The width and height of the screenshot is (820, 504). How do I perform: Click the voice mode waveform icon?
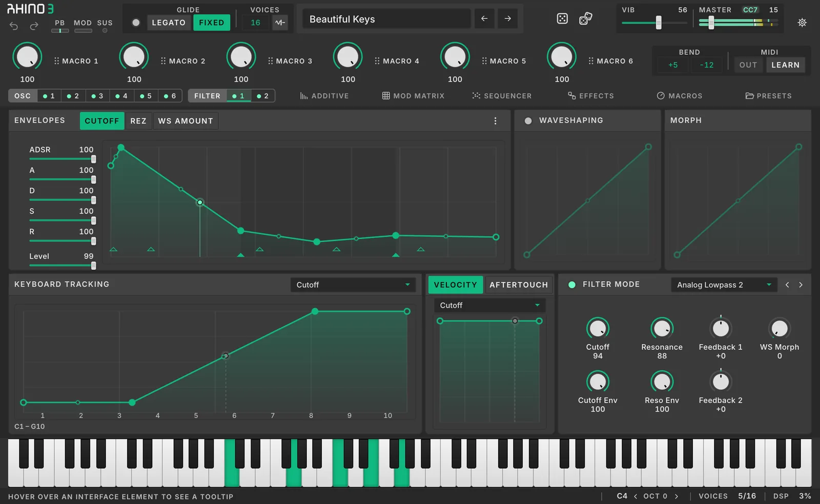point(280,23)
